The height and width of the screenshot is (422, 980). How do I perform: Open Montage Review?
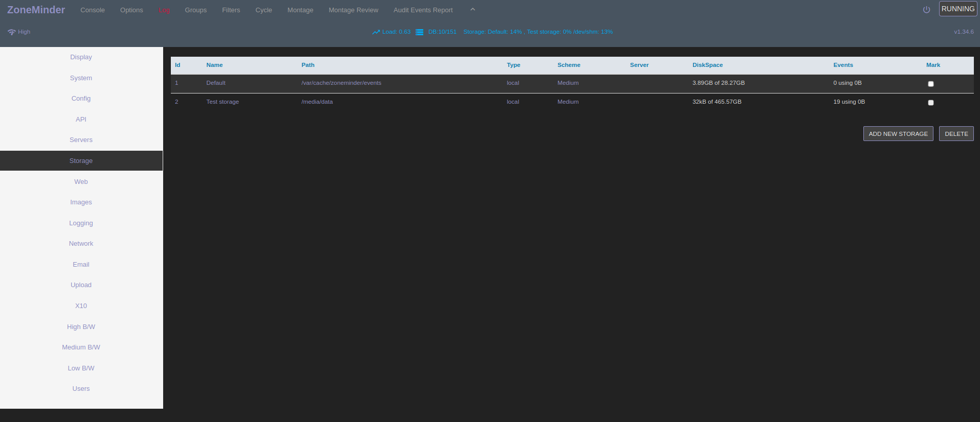(x=353, y=10)
